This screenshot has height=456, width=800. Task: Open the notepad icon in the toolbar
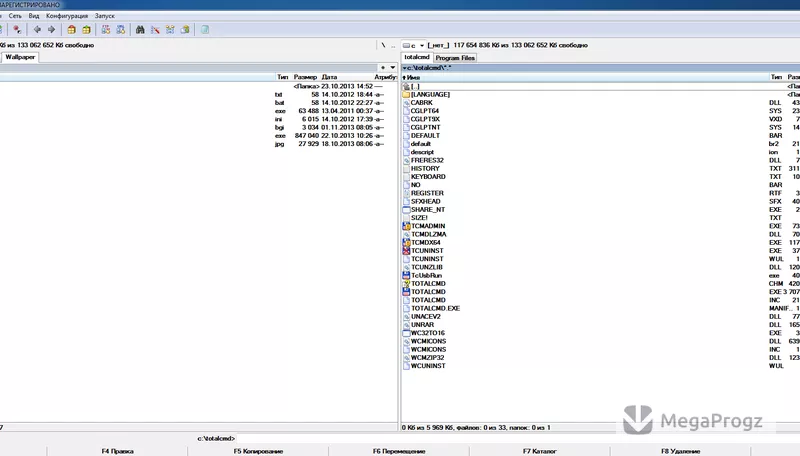[x=205, y=30]
